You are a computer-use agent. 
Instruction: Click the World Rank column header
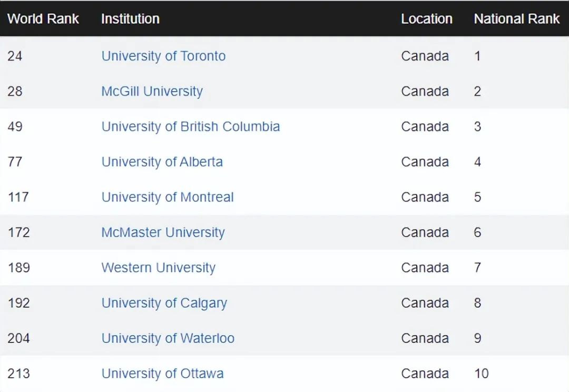pyautogui.click(x=43, y=19)
